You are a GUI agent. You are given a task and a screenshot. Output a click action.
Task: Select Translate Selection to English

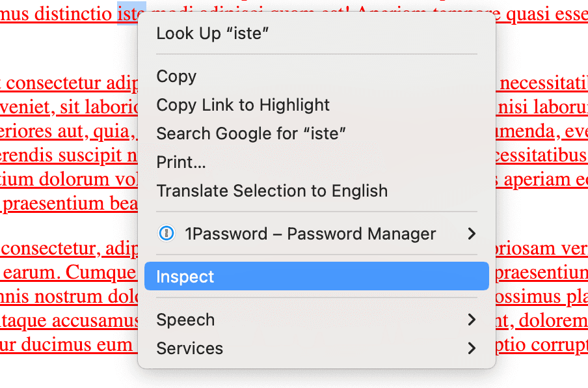pyautogui.click(x=271, y=191)
